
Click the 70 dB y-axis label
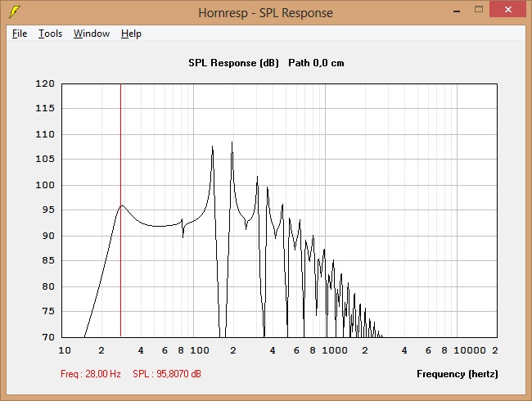coord(48,337)
